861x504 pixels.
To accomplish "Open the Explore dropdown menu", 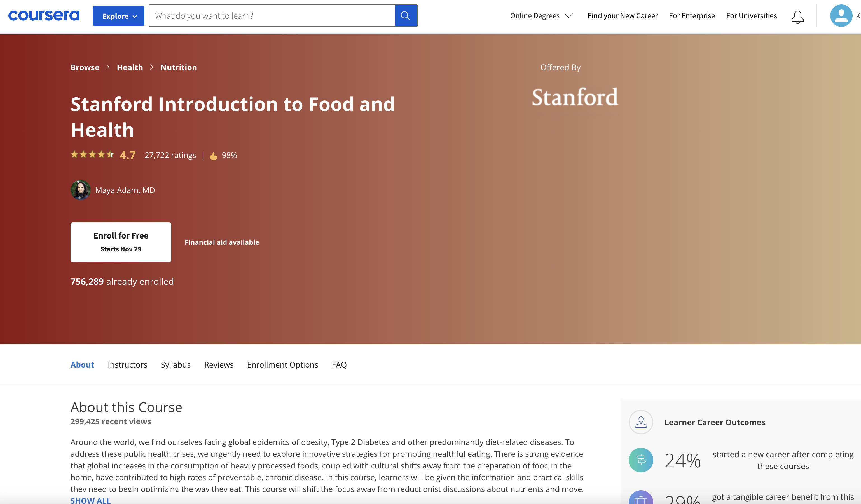I will point(119,16).
